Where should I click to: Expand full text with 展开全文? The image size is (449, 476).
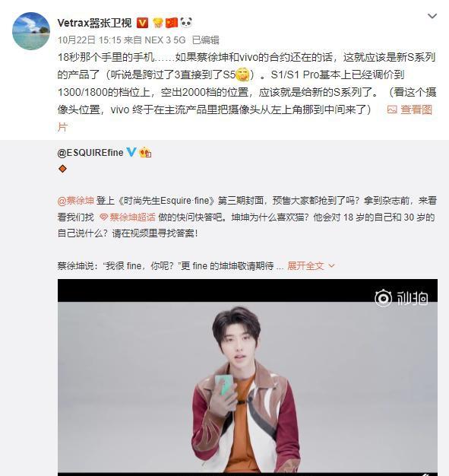306,266
